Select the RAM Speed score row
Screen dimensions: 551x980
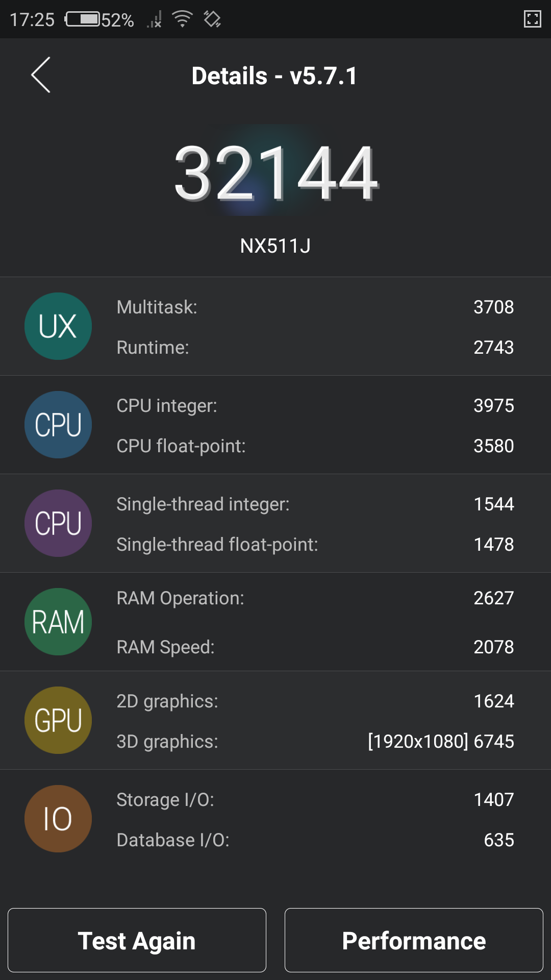315,647
